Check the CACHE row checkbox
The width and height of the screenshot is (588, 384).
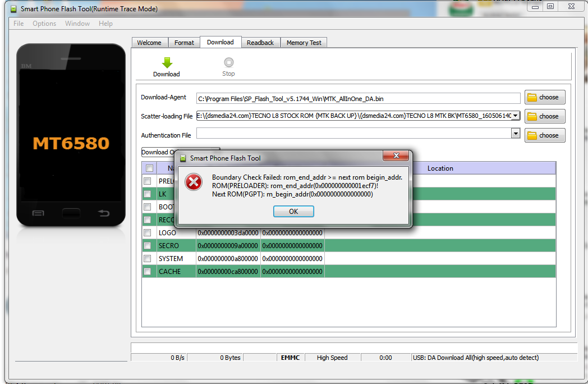(148, 271)
